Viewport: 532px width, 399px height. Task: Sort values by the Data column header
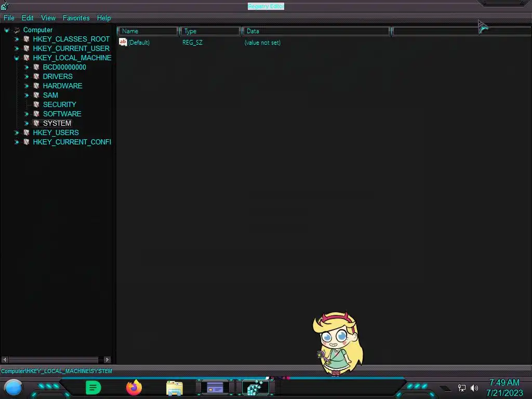pos(316,31)
